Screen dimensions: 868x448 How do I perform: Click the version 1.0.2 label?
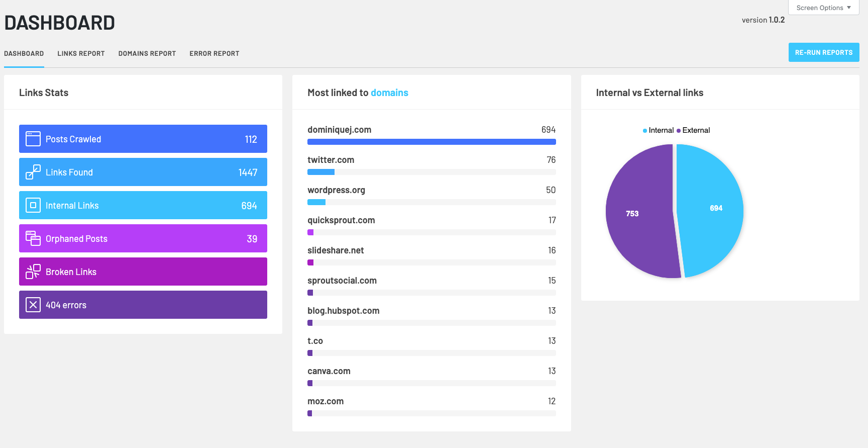[x=763, y=20]
